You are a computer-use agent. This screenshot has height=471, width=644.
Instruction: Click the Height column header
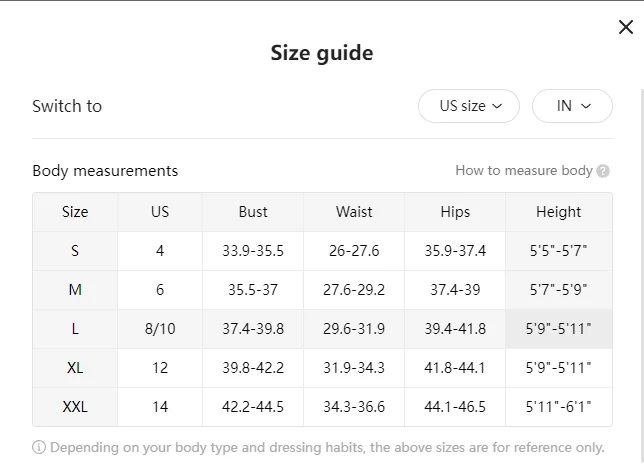point(559,212)
